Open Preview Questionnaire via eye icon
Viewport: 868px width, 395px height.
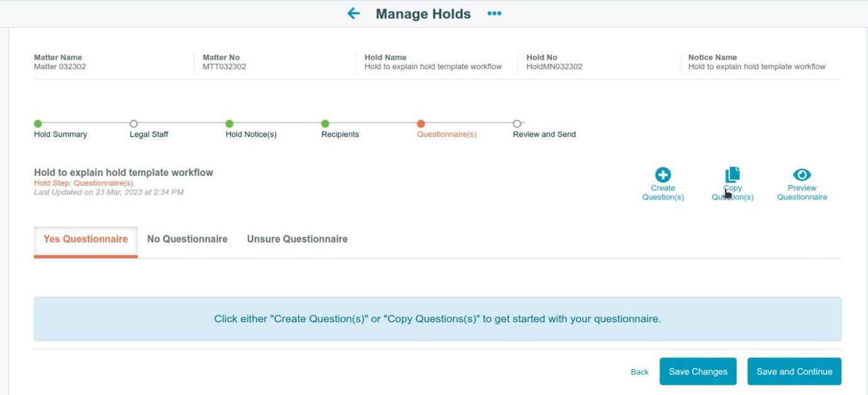tap(802, 175)
